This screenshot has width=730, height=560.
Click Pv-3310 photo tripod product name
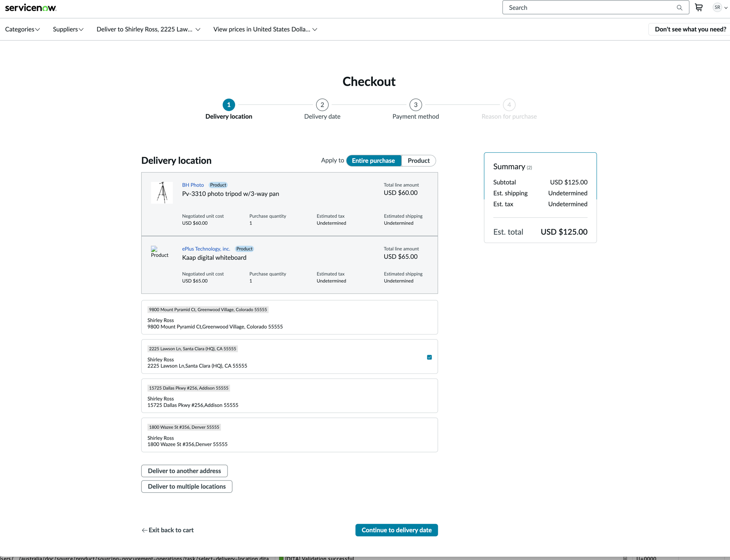click(231, 194)
